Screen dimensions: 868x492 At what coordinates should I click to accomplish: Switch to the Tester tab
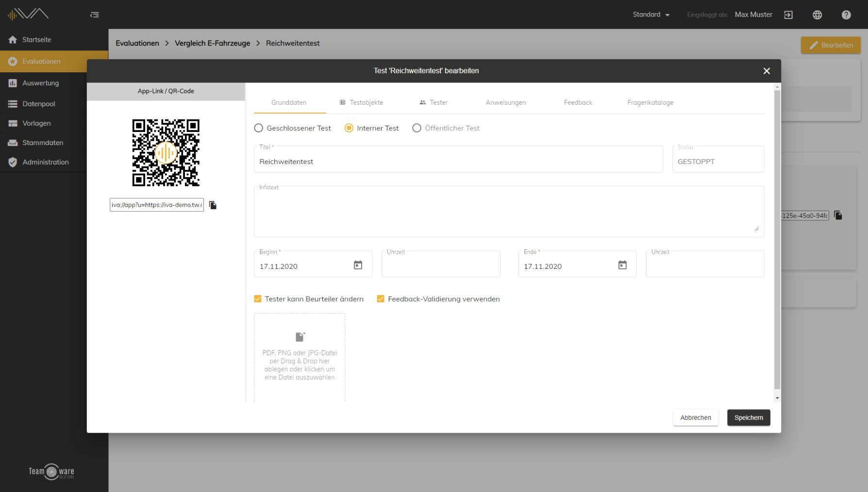(x=434, y=102)
